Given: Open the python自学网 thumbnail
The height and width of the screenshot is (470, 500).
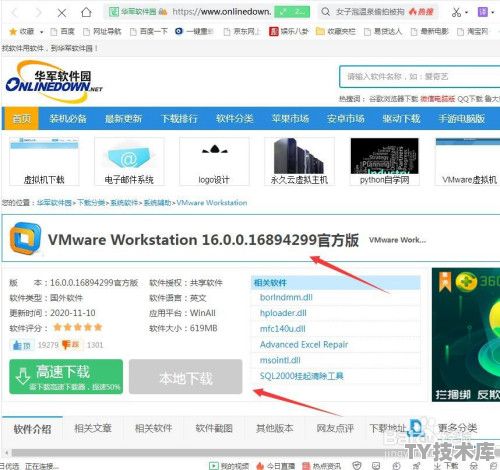Looking at the screenshot, I should click(384, 161).
